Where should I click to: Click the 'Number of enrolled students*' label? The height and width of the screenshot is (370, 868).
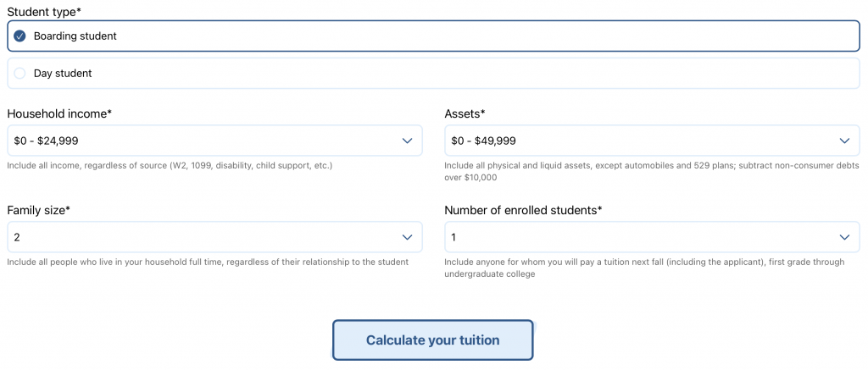[523, 210]
